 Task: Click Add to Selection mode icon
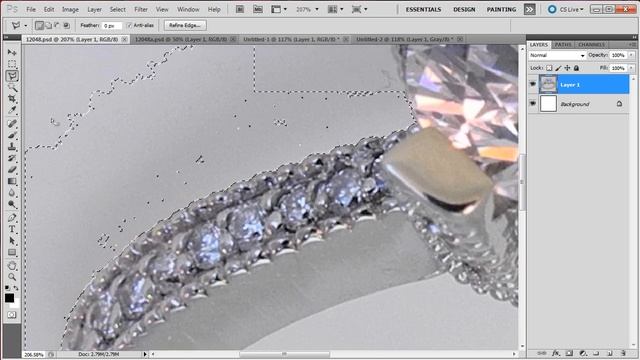tap(48, 26)
